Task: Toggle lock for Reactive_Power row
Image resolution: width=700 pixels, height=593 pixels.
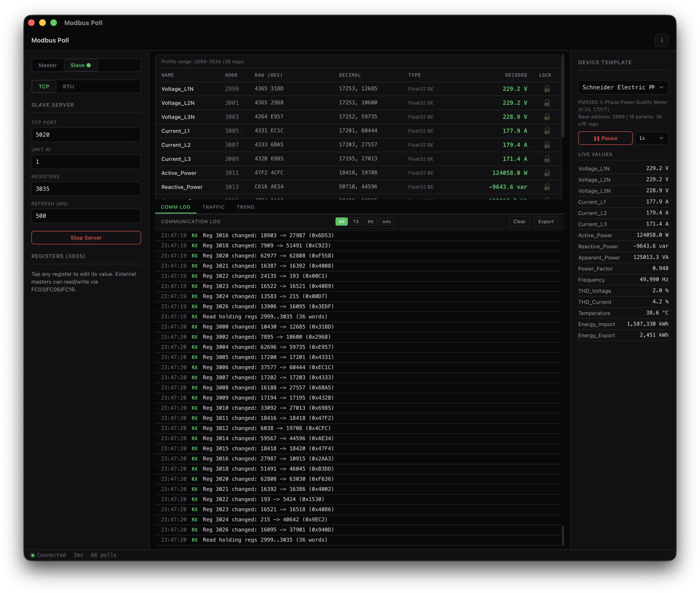Action: tap(547, 187)
